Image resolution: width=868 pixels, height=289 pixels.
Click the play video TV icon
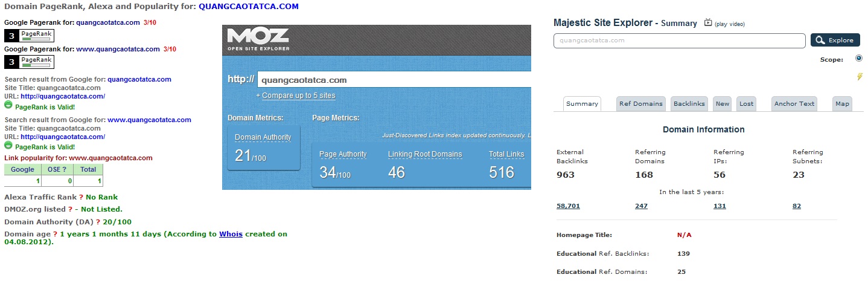(x=709, y=22)
